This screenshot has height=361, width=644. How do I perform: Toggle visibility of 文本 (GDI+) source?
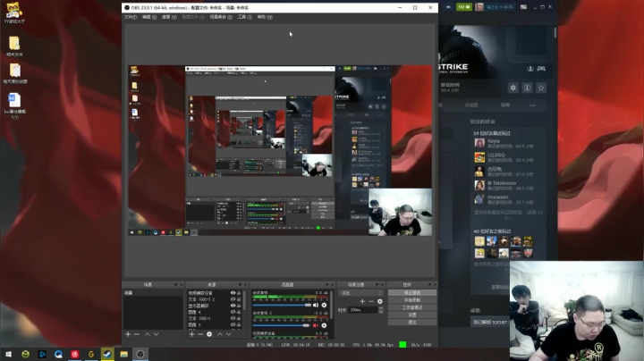click(x=233, y=318)
